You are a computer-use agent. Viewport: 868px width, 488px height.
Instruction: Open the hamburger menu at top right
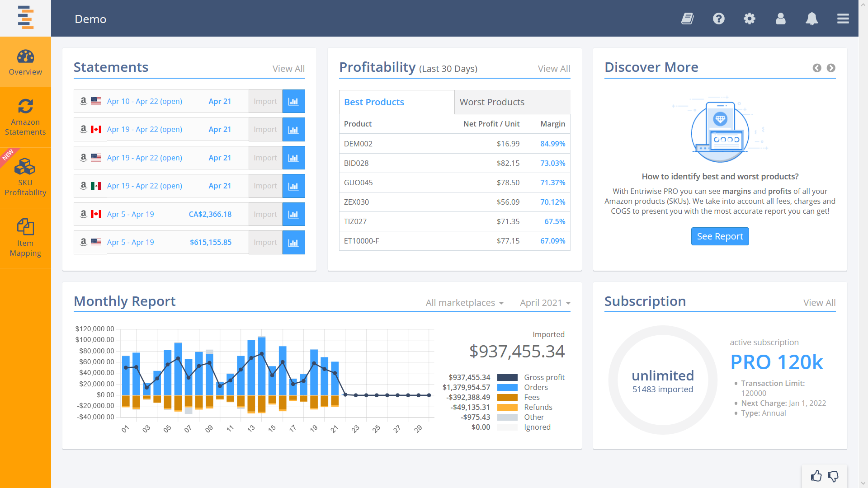(x=843, y=19)
